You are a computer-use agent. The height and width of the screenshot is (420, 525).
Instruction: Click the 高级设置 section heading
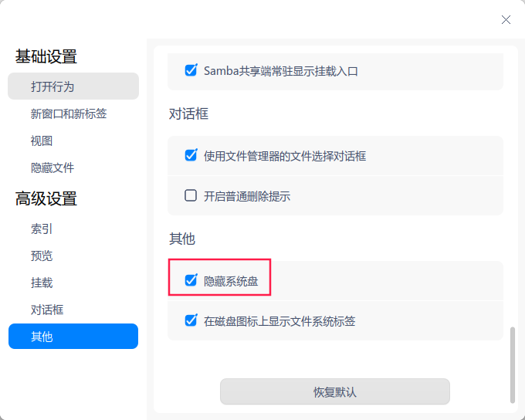pyautogui.click(x=46, y=198)
